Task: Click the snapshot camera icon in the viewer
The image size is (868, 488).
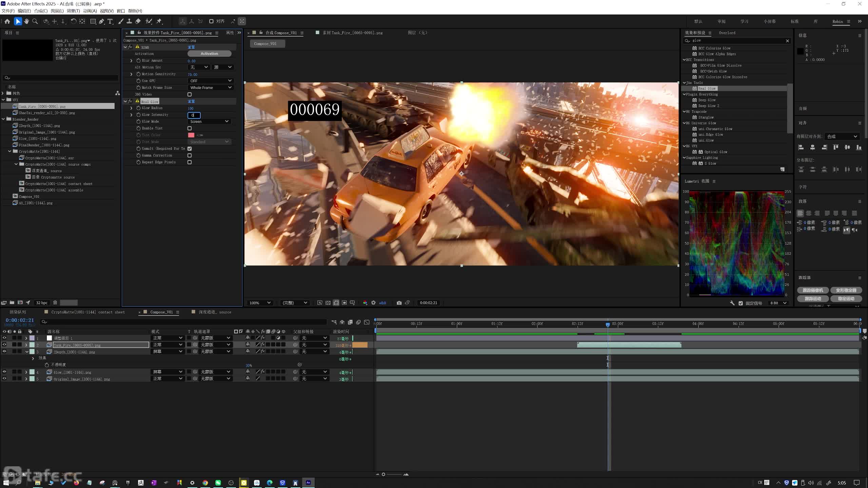Action: 399,303
